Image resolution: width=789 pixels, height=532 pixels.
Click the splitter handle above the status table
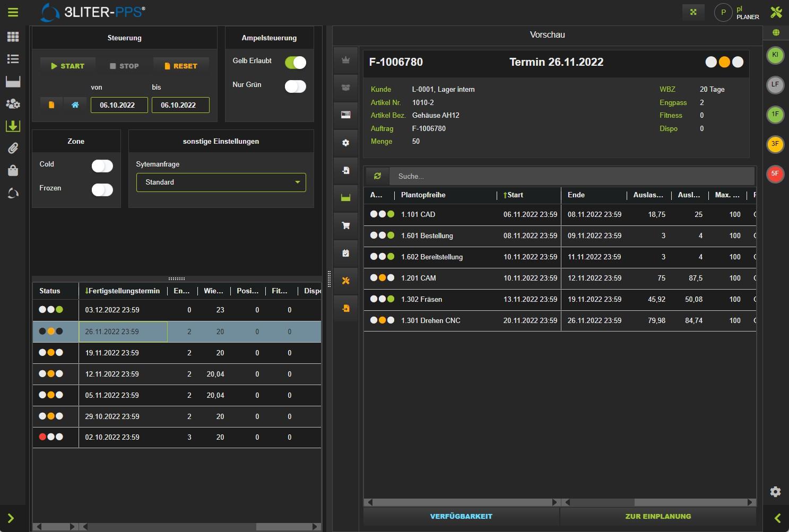click(177, 278)
